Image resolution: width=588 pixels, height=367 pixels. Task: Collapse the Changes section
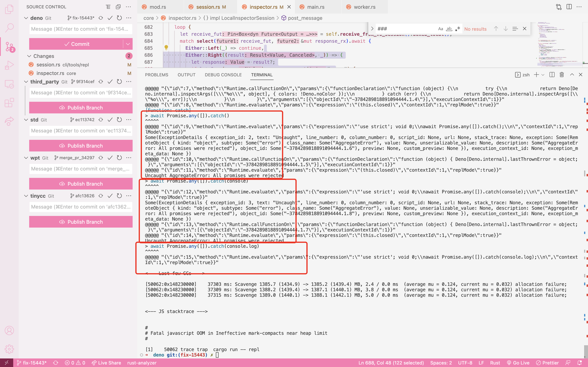29,56
